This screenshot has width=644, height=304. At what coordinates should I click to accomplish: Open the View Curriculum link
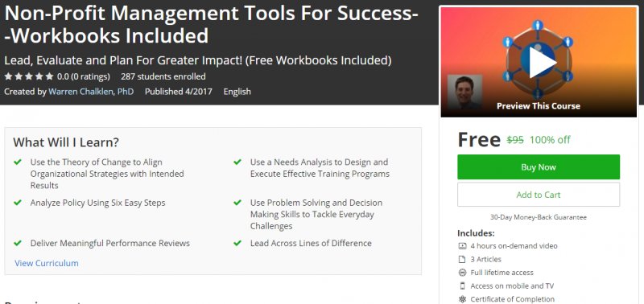click(x=47, y=263)
